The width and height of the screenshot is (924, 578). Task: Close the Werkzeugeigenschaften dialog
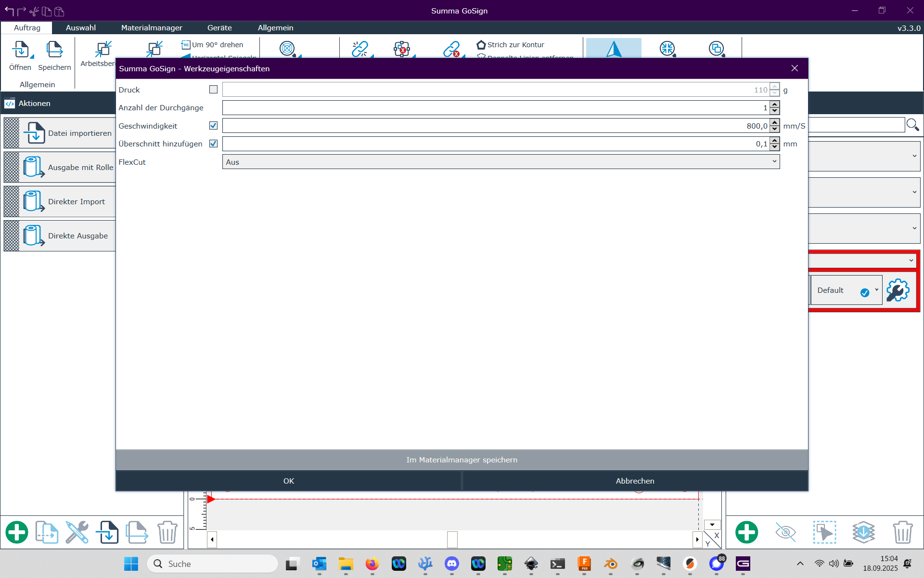(x=795, y=68)
